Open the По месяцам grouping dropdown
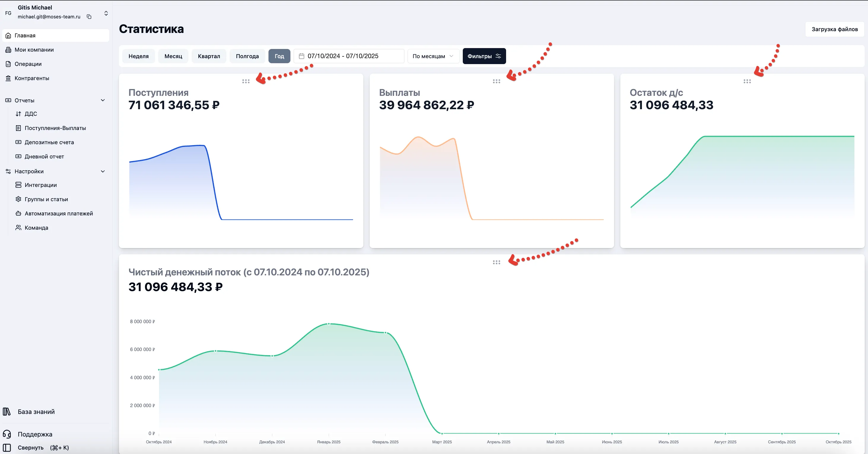Image resolution: width=868 pixels, height=454 pixels. 433,56
